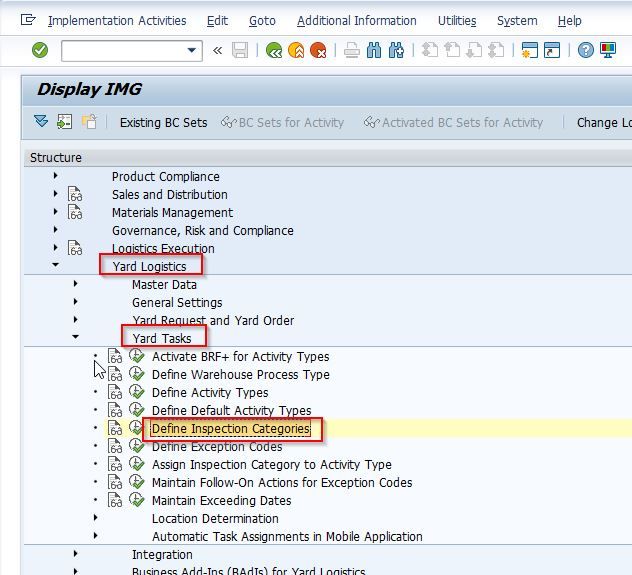Screen dimensions: 632x575
Task: Click the window menu icon left of Implementation Activities
Action: pyautogui.click(x=28, y=20)
